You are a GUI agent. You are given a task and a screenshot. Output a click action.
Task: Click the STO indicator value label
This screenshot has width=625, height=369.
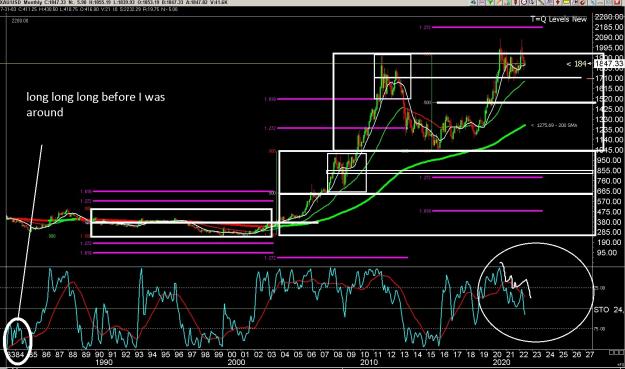click(608, 310)
